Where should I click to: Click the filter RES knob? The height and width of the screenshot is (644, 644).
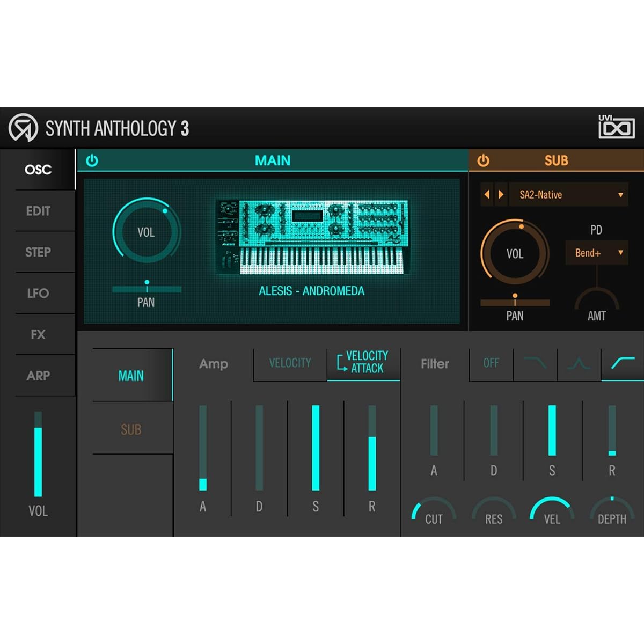494,512
